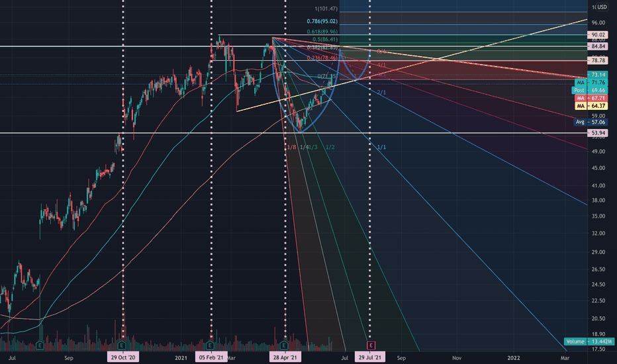This screenshot has width=617, height=364.
Task: Click the 53.94 horizontal line price label
Action: [x=598, y=133]
